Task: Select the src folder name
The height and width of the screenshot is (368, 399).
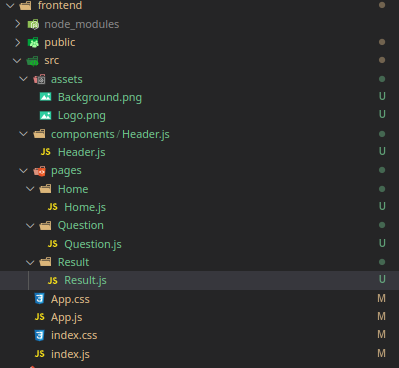Action: [52, 61]
